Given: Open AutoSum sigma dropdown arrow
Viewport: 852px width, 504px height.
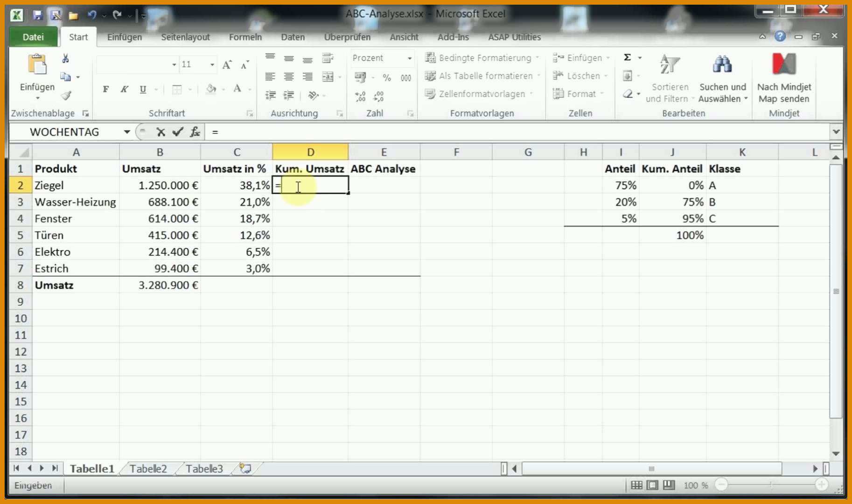Looking at the screenshot, I should pyautogui.click(x=640, y=58).
